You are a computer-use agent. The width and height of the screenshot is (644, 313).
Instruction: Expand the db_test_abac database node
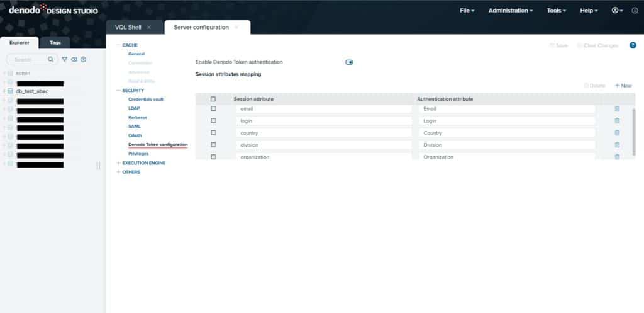coord(4,91)
